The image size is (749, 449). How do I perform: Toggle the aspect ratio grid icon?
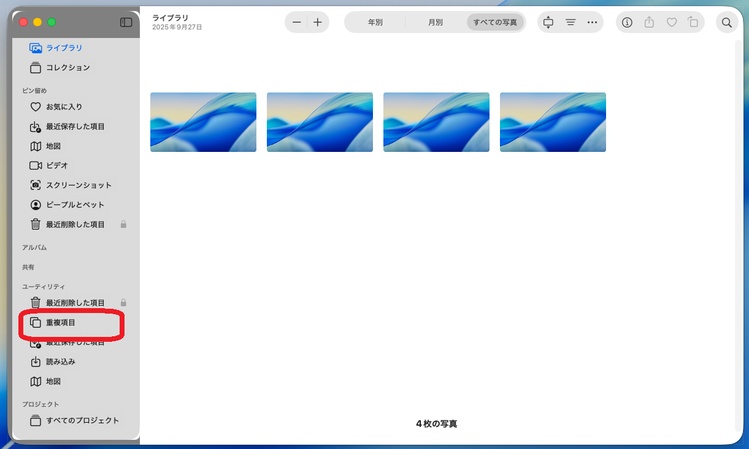pyautogui.click(x=548, y=22)
